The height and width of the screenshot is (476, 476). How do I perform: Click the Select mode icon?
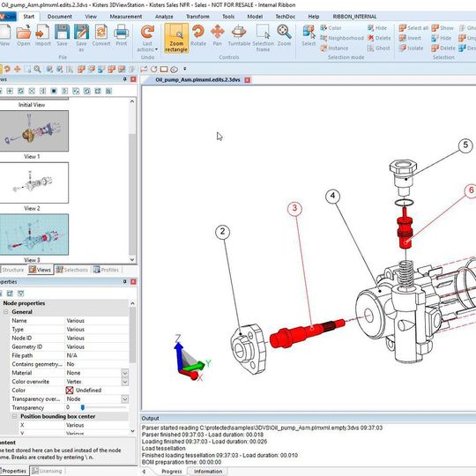point(309,35)
